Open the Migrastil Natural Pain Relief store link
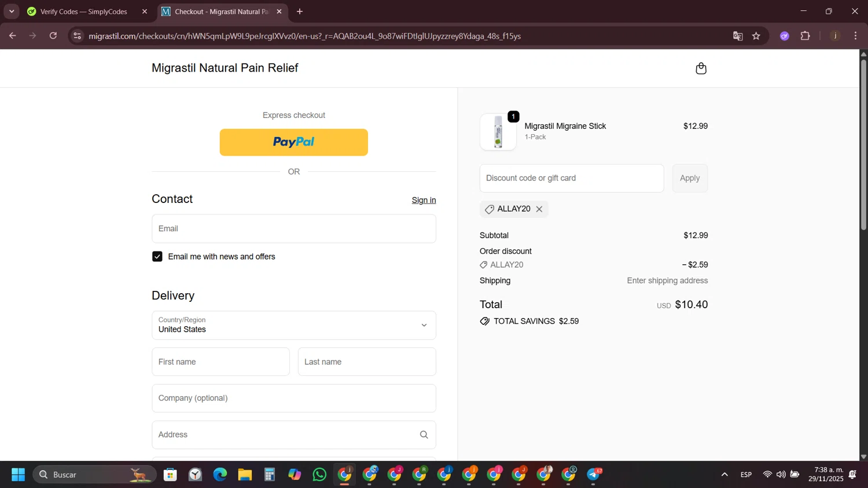The width and height of the screenshot is (868, 488). pos(225,68)
